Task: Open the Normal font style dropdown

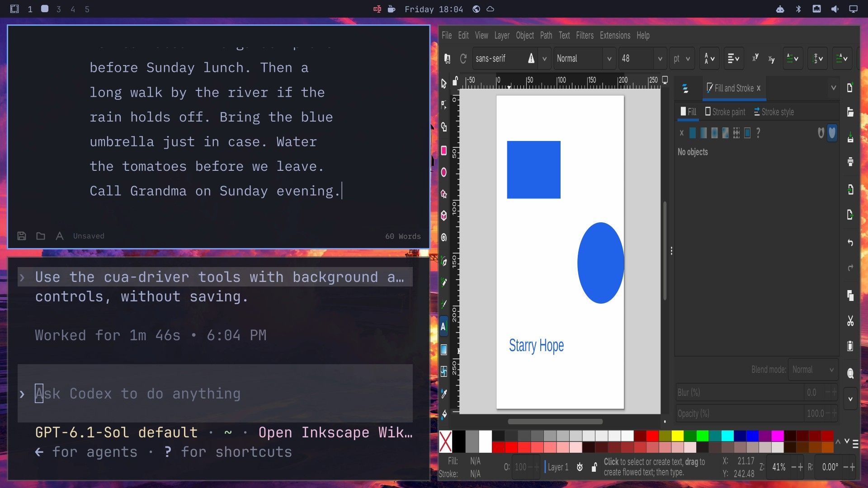Action: point(609,59)
